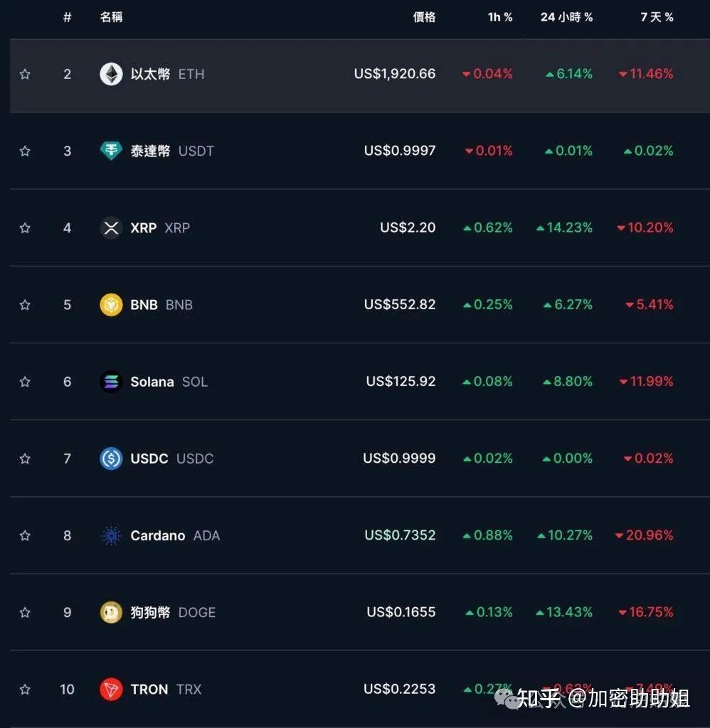
Task: Click the BNB price US$552.82
Action: click(400, 305)
